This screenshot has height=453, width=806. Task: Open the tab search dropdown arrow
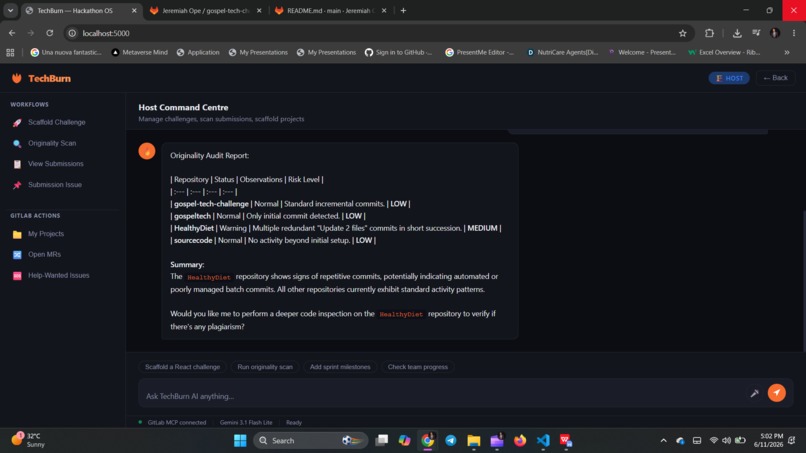(x=10, y=10)
